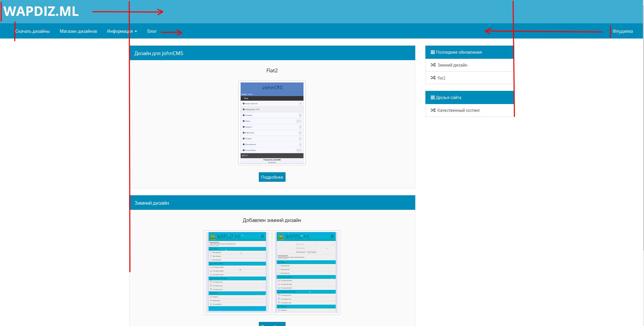Image resolution: width=644 pixels, height=326 pixels.
Task: Open the Flat2 JohnCMS preview thumbnail
Action: tap(272, 123)
